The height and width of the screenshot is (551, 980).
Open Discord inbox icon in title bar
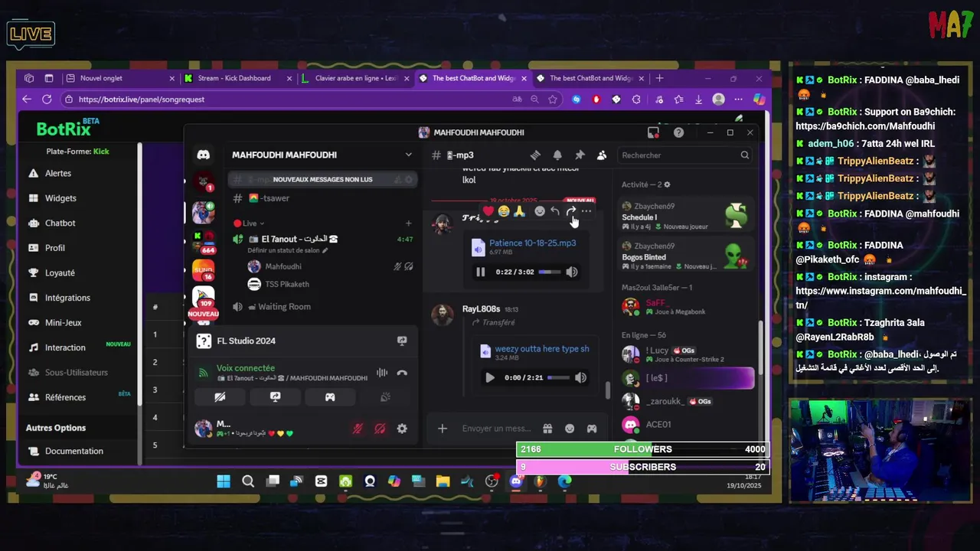(653, 132)
